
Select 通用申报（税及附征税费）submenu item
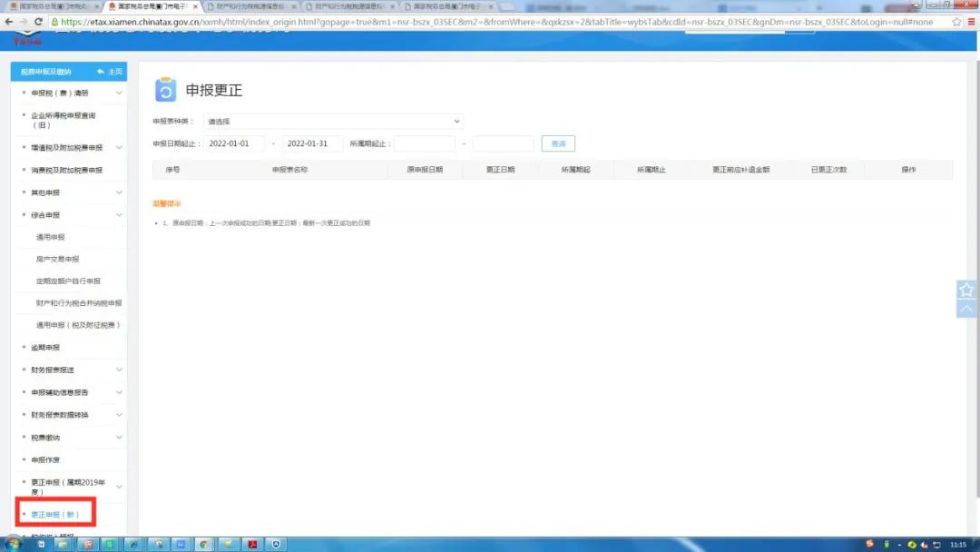tap(77, 325)
